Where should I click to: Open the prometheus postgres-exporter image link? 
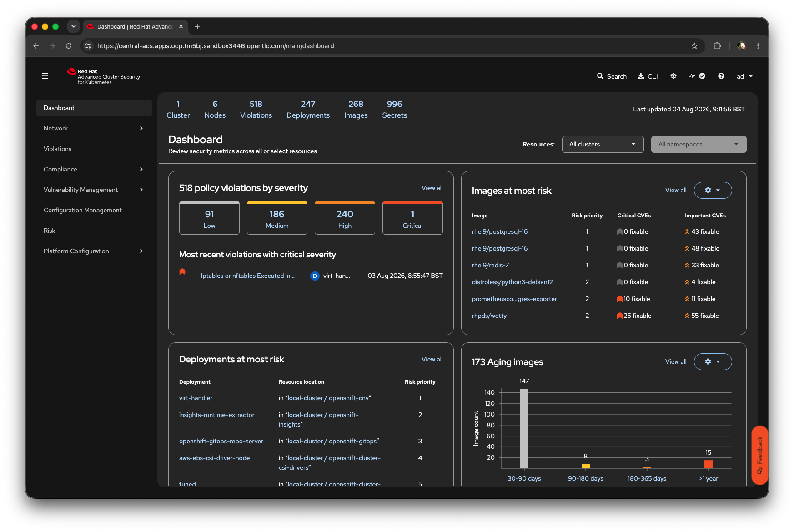pyautogui.click(x=514, y=299)
